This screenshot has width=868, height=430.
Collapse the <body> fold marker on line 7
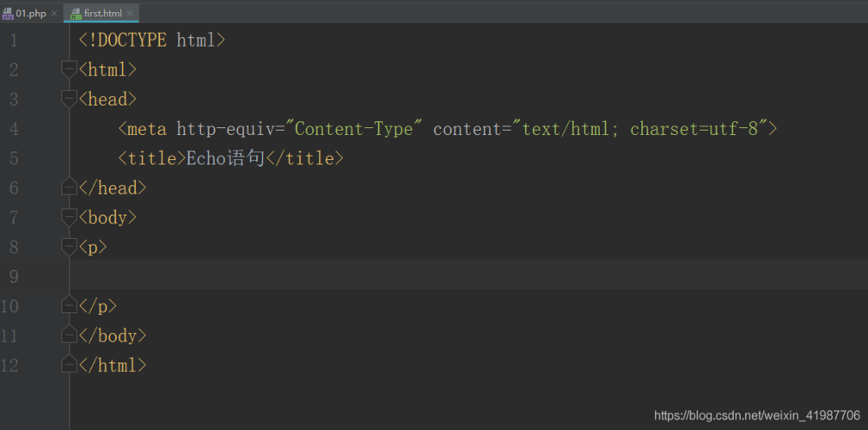pyautogui.click(x=70, y=218)
